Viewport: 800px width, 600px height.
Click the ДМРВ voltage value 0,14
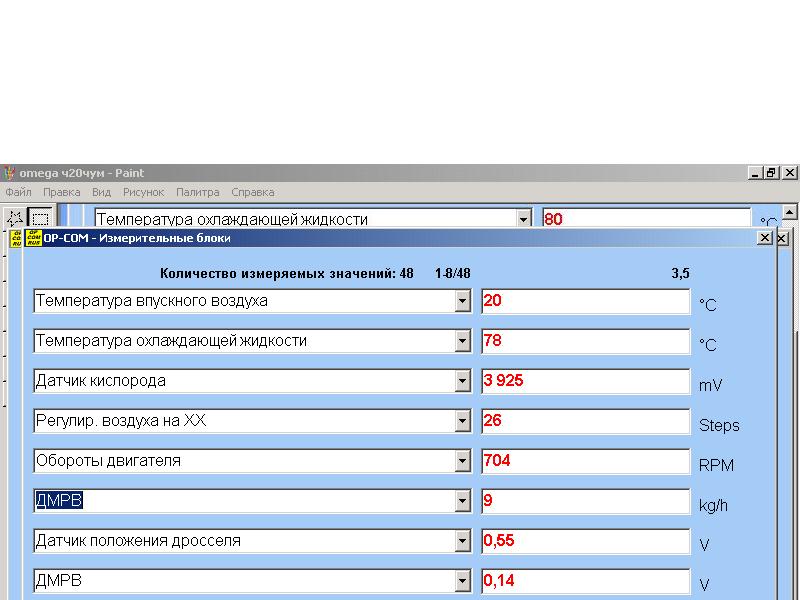(x=586, y=581)
